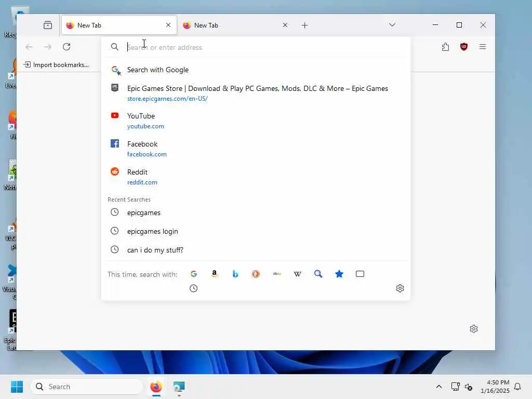
Task: Close the second New Tab
Action: (285, 25)
